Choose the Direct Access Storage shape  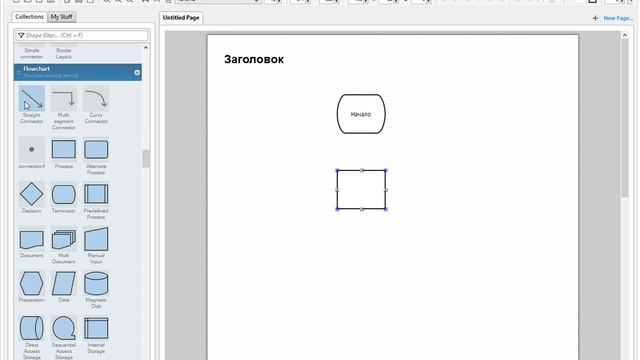point(31,328)
